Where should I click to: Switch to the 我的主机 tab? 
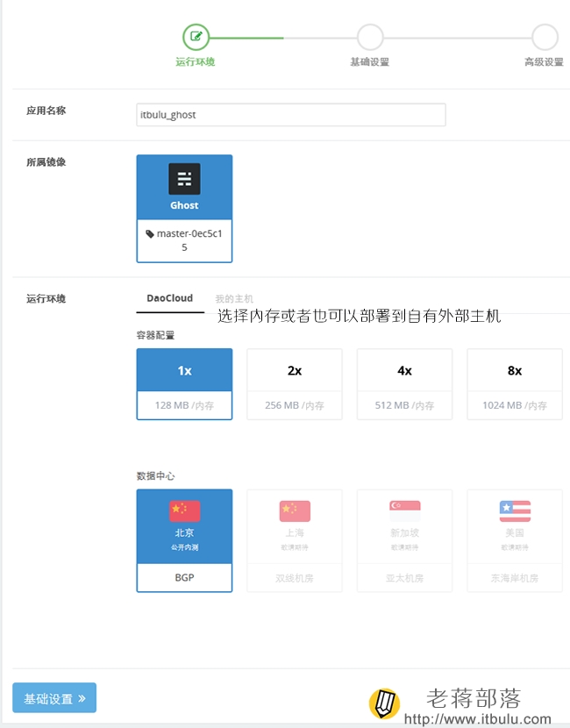point(234,298)
